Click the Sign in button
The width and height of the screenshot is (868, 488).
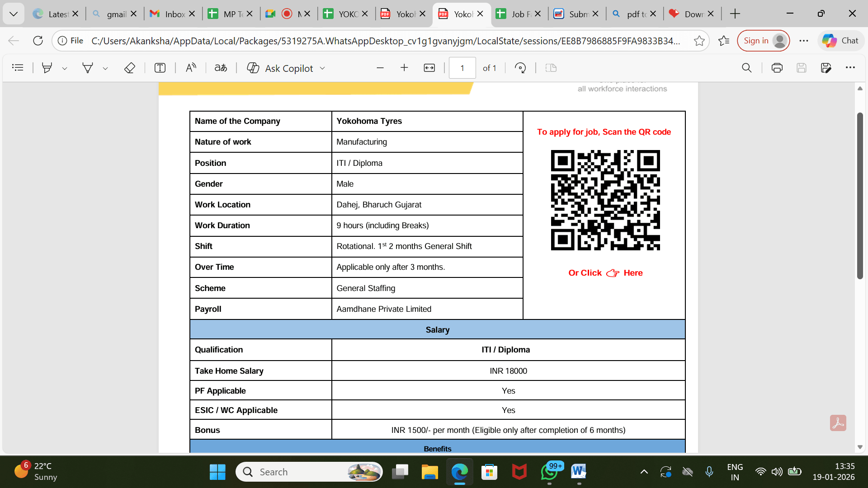click(x=763, y=41)
